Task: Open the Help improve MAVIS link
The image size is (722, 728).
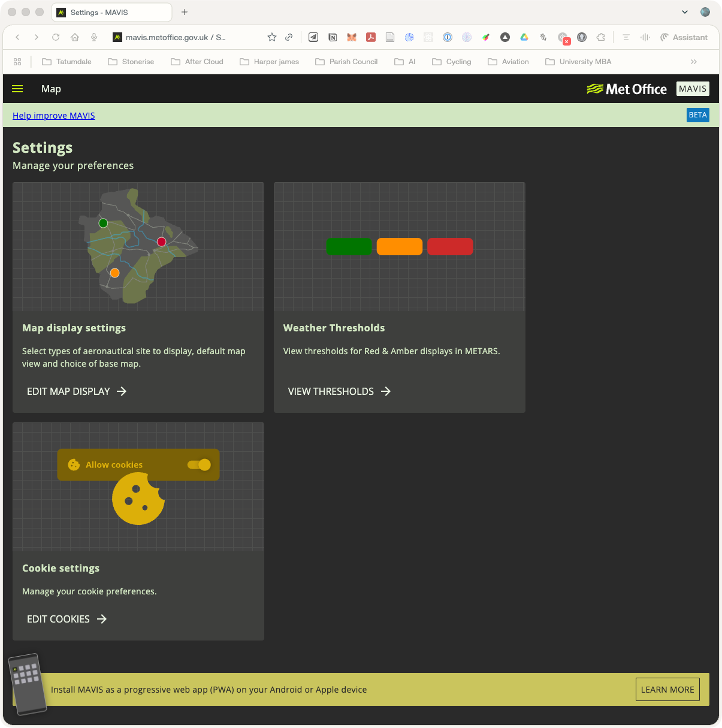Action: pos(54,116)
